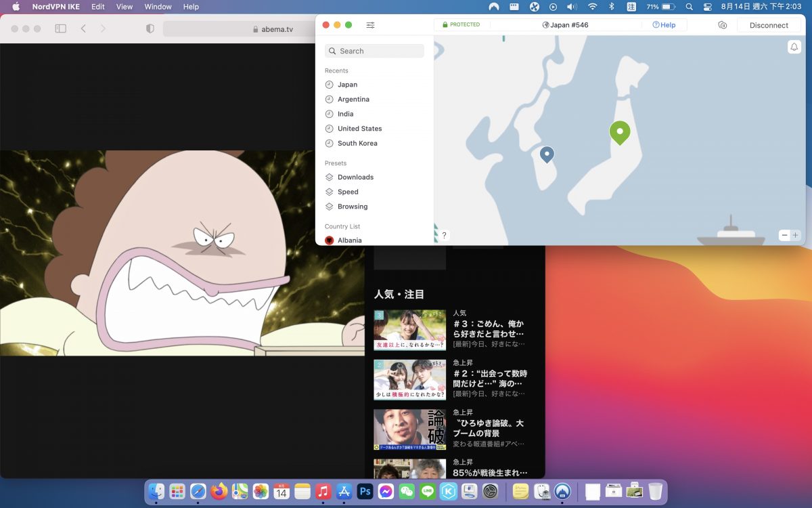Open the Apple menu
Image resolution: width=812 pixels, height=508 pixels.
[16, 7]
